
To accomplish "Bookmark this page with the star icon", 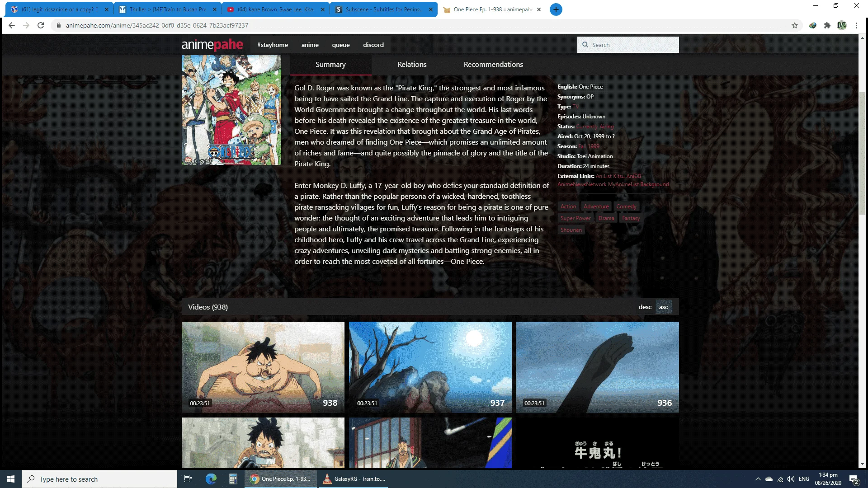I will (795, 25).
